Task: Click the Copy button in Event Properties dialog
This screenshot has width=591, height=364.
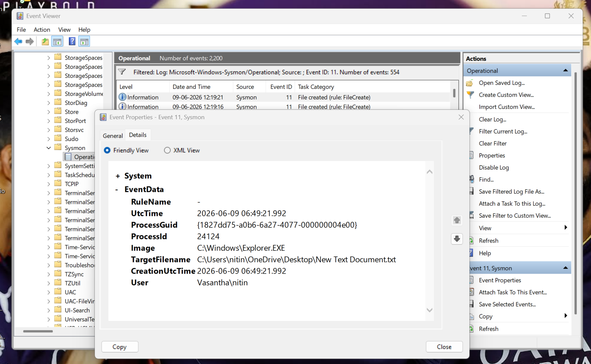Action: (120, 347)
